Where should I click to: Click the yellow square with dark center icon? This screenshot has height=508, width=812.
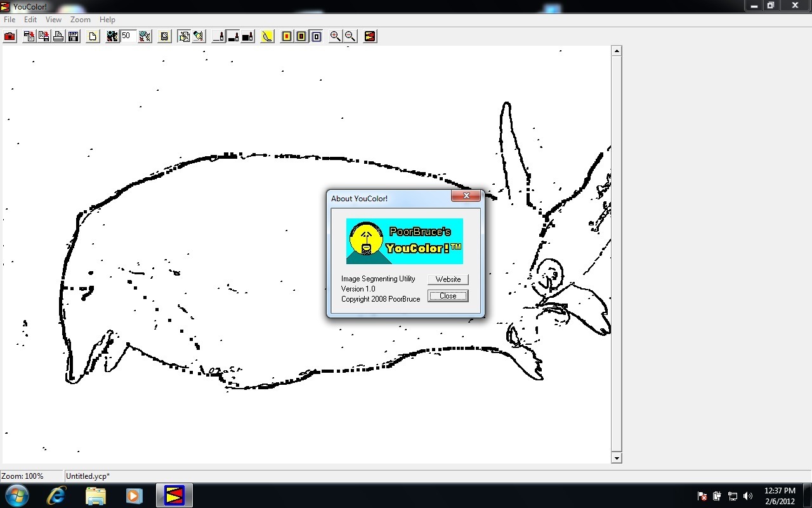301,36
